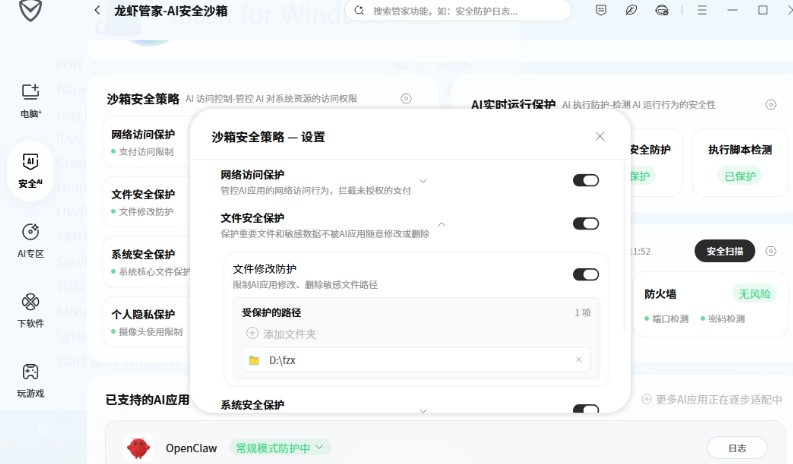This screenshot has height=464, width=793.
Task: Collapse the 文件安全保护 section chevron
Action: pyautogui.click(x=441, y=225)
